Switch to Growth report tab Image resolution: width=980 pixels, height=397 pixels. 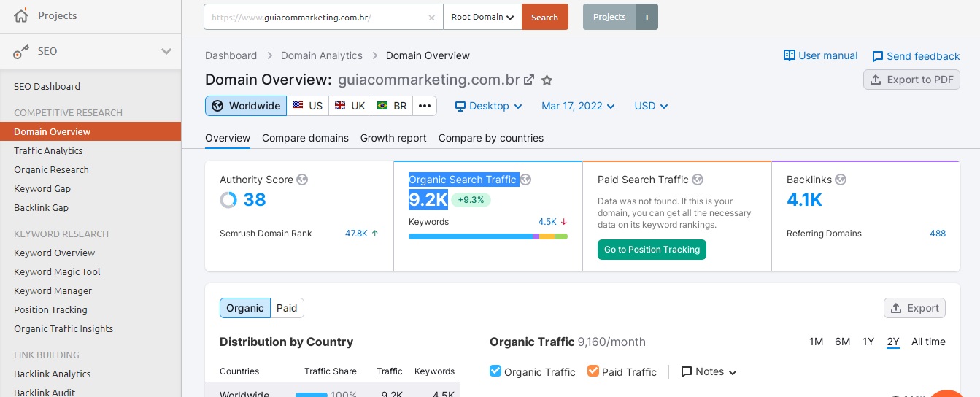coord(393,138)
